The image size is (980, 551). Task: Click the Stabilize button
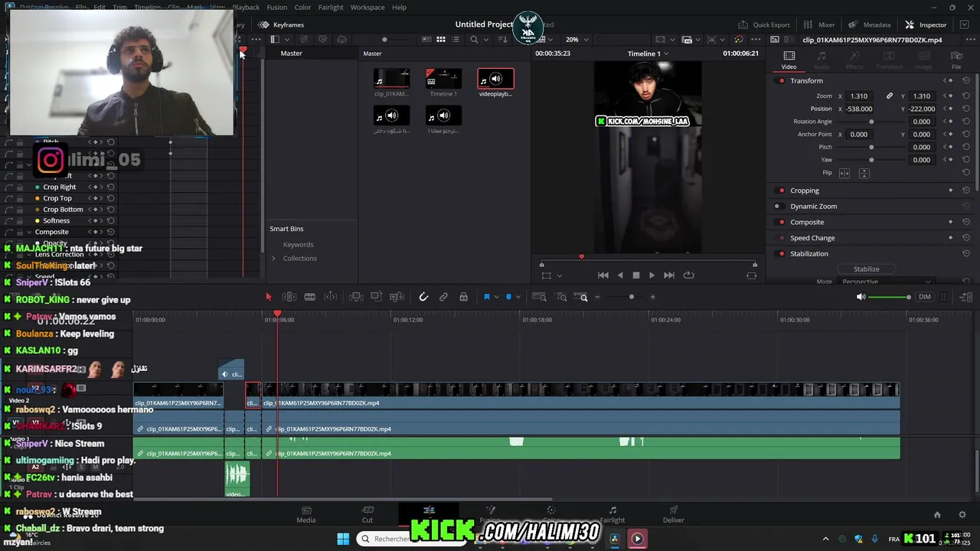coord(867,269)
